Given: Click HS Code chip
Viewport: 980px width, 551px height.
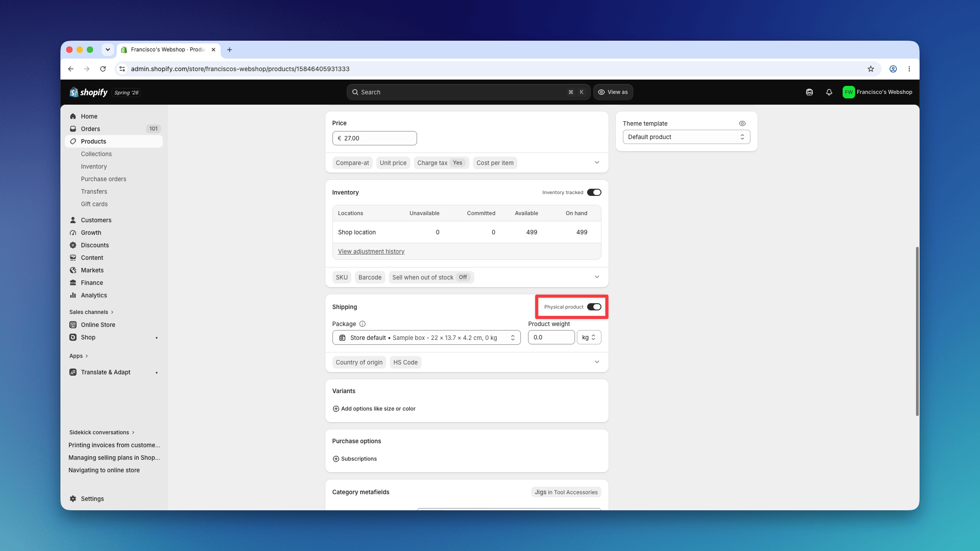Looking at the screenshot, I should pyautogui.click(x=405, y=362).
